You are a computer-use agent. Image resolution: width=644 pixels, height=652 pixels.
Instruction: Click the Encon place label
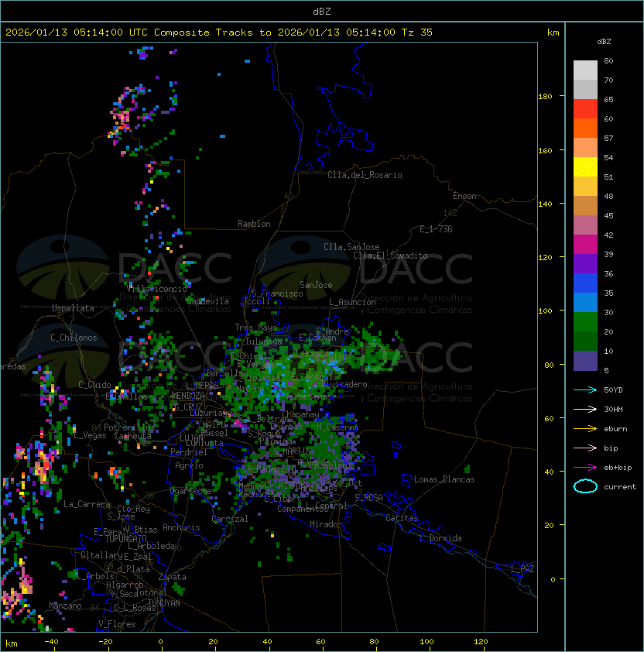click(464, 196)
